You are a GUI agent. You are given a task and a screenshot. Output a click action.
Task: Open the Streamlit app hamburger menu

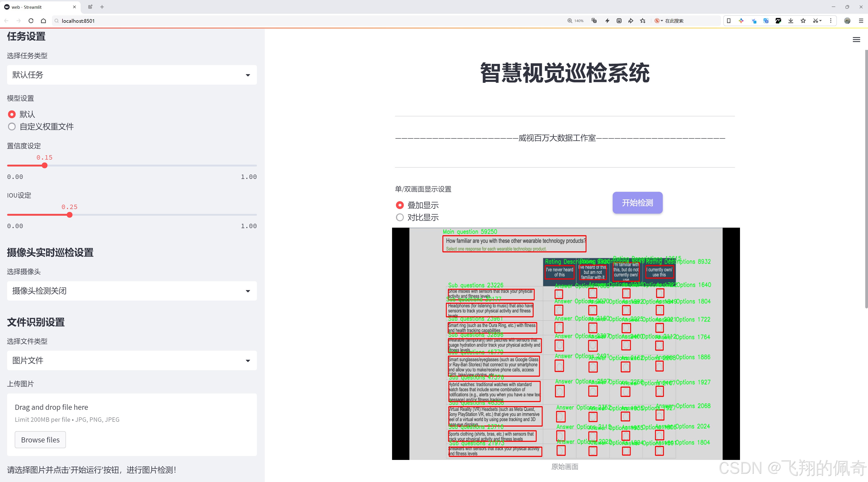coord(856,40)
